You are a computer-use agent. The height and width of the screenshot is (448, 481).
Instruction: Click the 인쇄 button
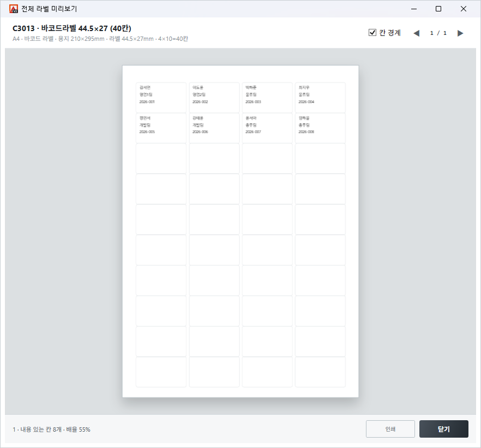390,429
